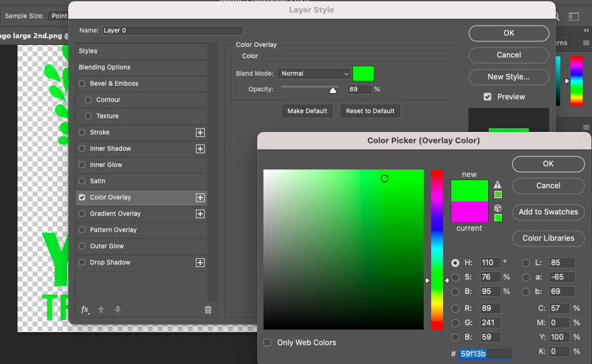The image size is (592, 364).
Task: Click the web-safe color cube icon
Action: pos(498,208)
